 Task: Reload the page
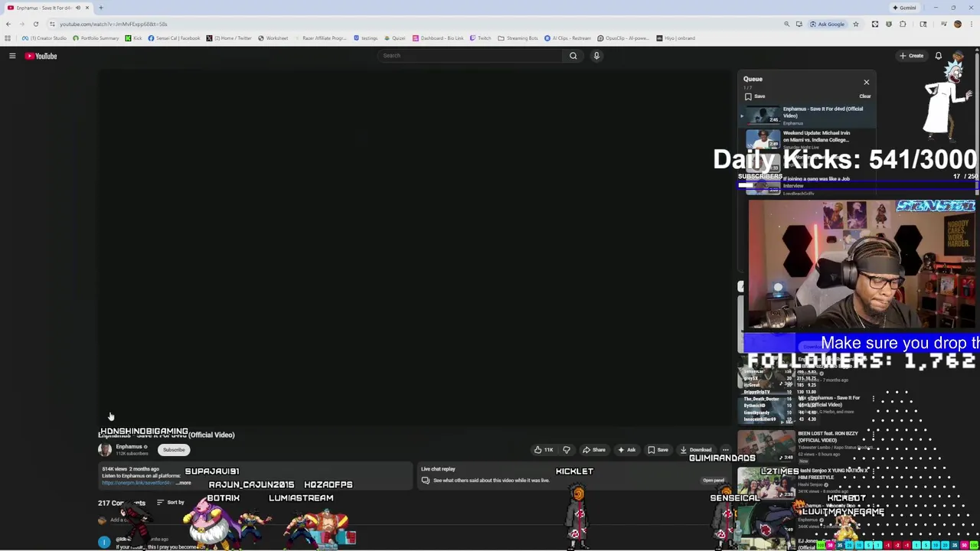tap(35, 24)
